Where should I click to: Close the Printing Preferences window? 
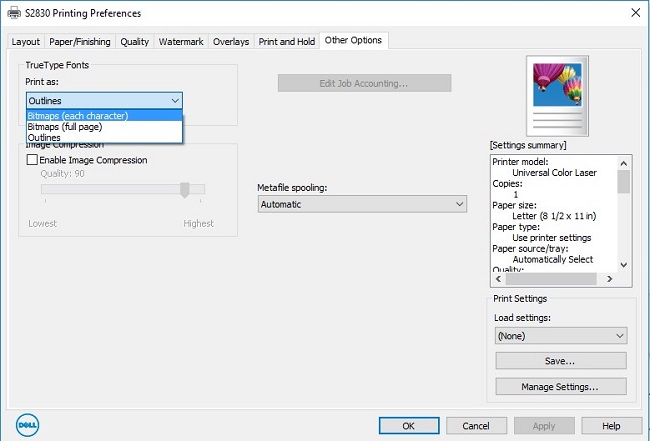pyautogui.click(x=635, y=13)
